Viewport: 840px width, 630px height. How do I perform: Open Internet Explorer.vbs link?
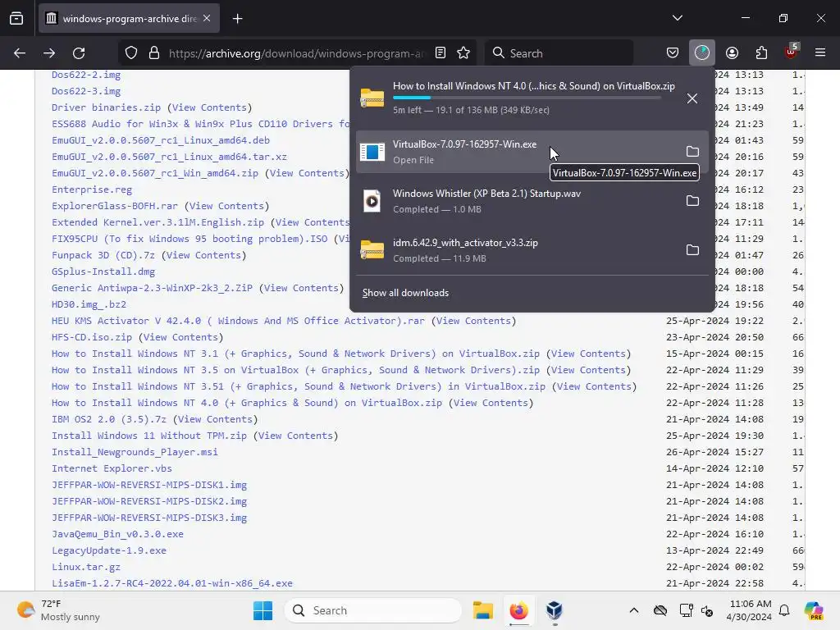(x=112, y=468)
